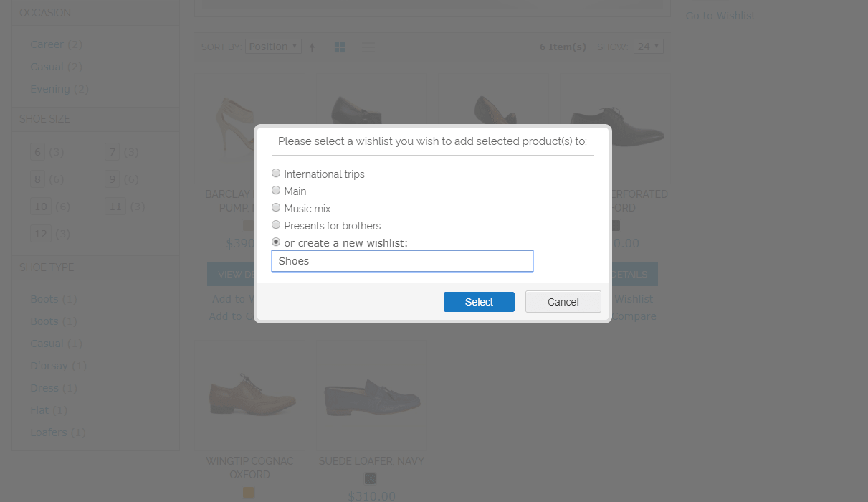Filter by Career occasion
This screenshot has width=868, height=502.
[47, 44]
